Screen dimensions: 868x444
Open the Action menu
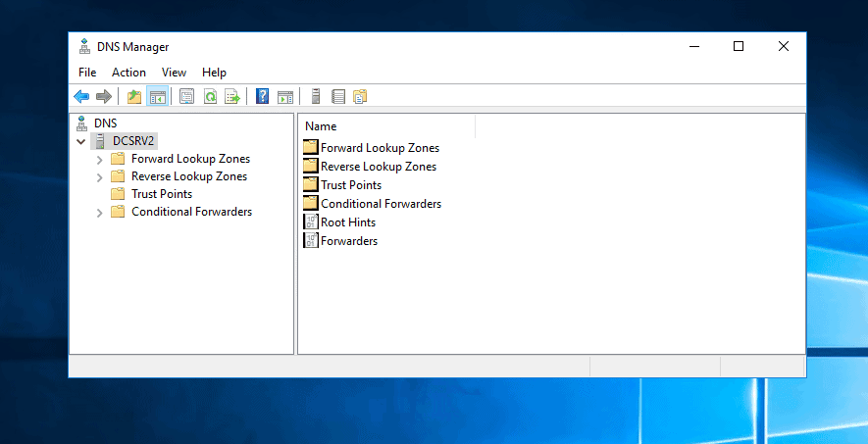pos(129,73)
